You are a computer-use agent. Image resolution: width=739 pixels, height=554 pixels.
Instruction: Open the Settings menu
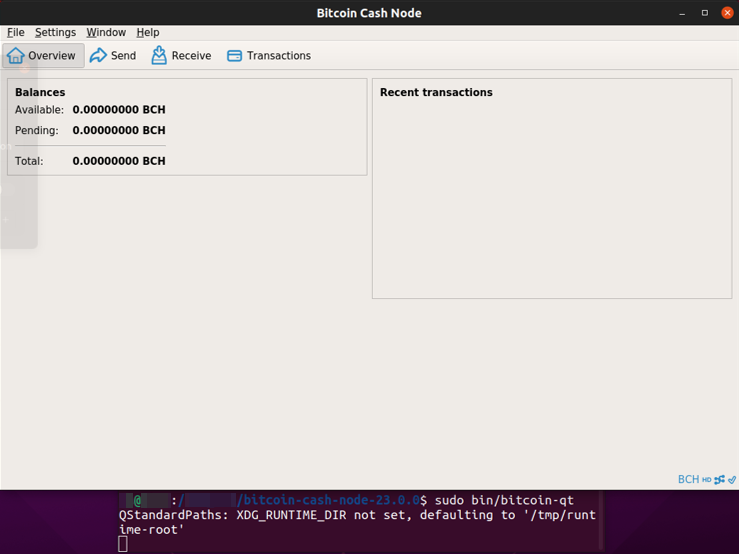point(55,32)
